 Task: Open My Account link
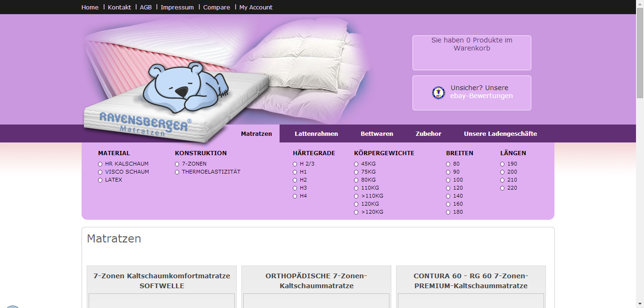point(256,7)
